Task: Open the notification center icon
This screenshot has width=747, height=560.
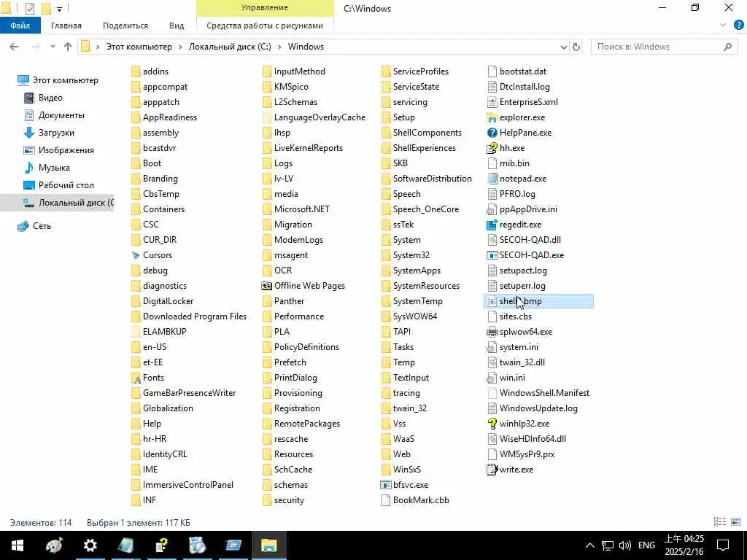Action: click(723, 545)
